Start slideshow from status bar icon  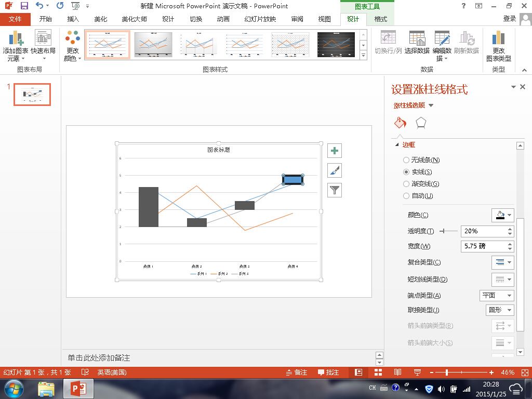(417, 372)
